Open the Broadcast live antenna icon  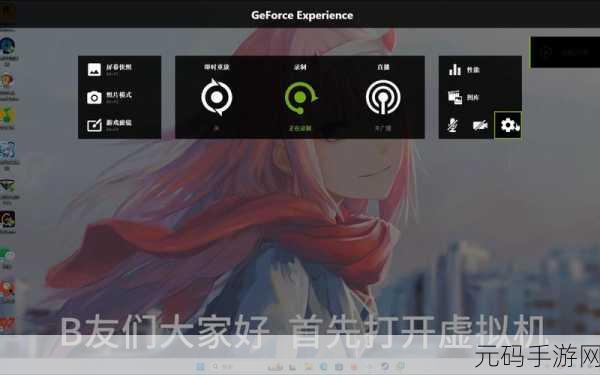click(383, 97)
